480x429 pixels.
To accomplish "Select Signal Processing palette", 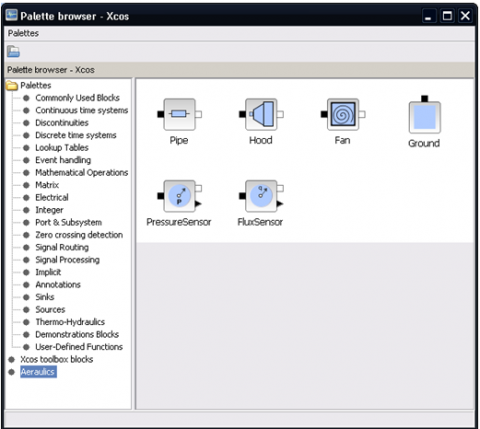I will 67,260.
